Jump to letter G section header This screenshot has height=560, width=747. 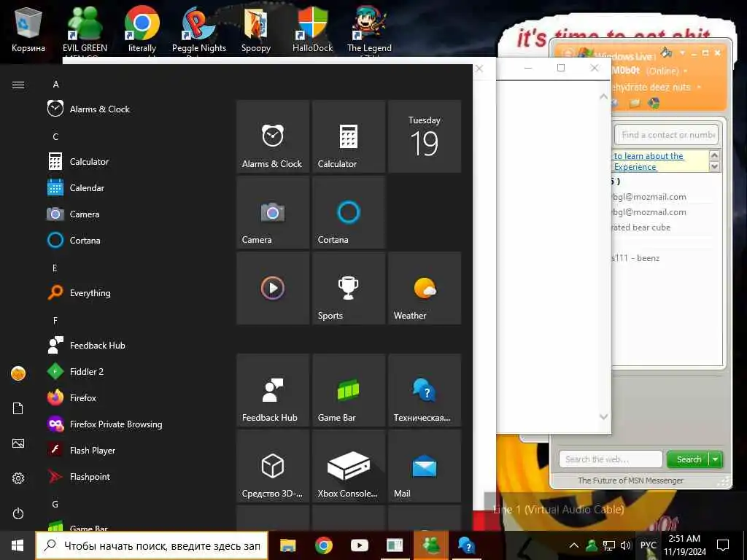point(55,504)
